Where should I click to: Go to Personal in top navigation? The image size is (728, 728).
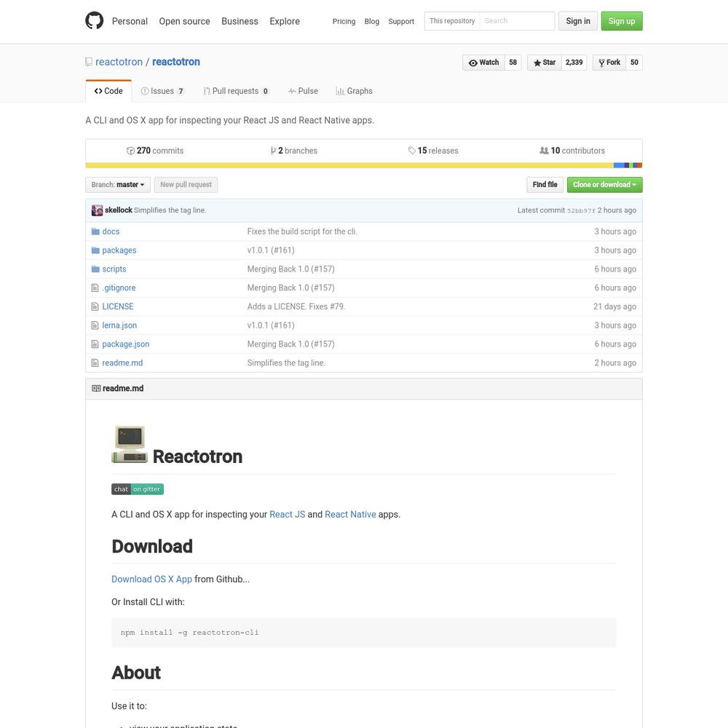point(130,21)
